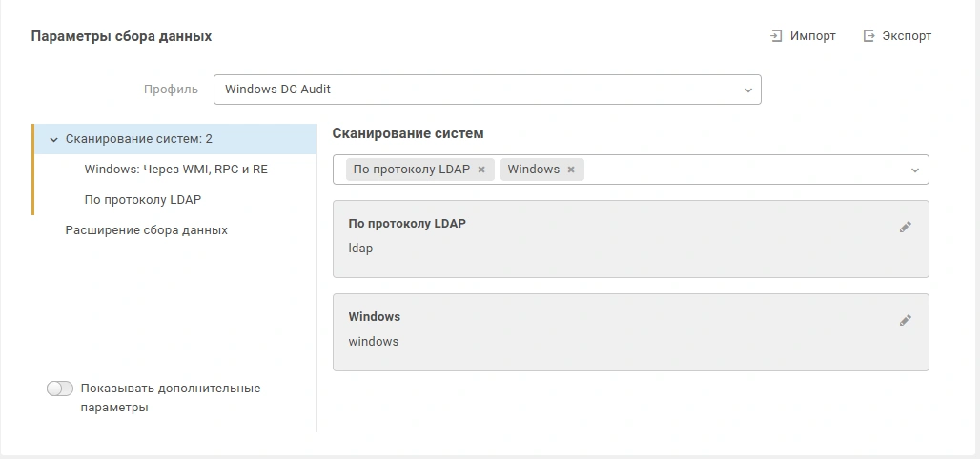Select По протоколу LDAP in tree
Image resolution: width=980 pixels, height=459 pixels.
(x=142, y=200)
